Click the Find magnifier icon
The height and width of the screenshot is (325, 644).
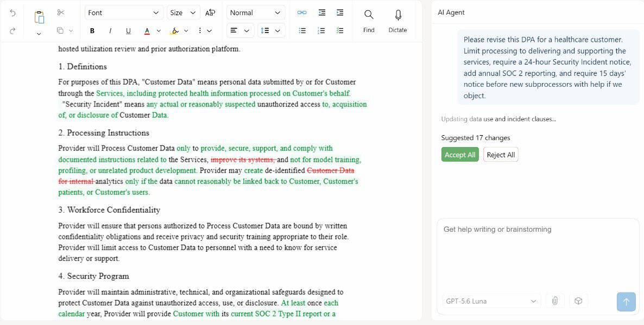pos(369,15)
